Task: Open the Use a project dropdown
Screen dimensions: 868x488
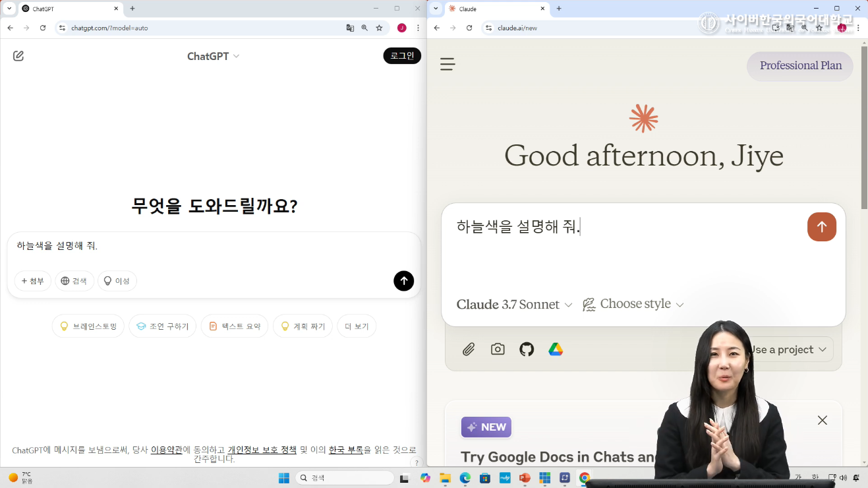Action: coord(789,350)
